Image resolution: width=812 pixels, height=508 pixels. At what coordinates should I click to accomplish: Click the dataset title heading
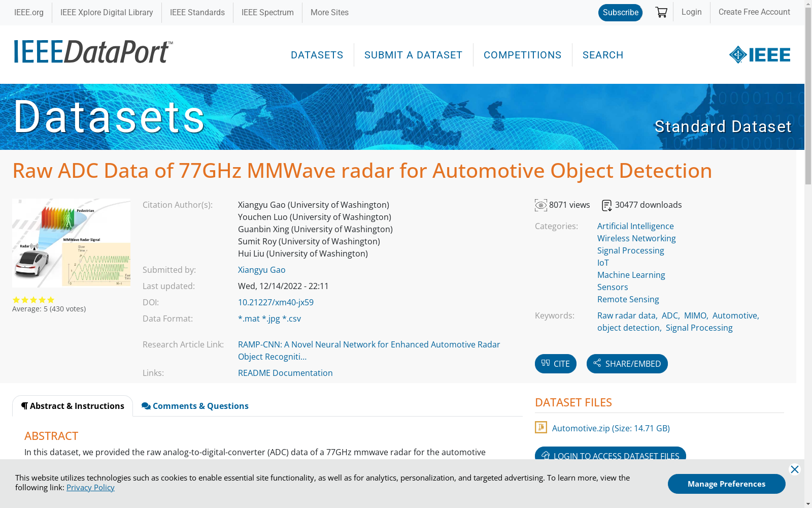coord(362,171)
